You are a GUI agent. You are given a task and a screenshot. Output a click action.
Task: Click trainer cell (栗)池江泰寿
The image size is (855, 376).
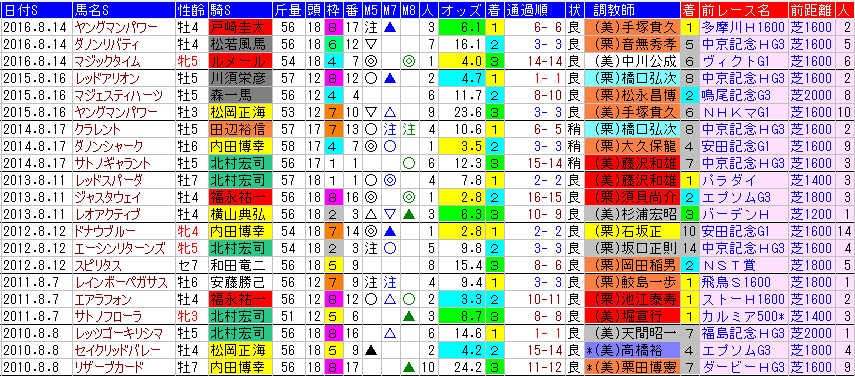pyautogui.click(x=632, y=299)
